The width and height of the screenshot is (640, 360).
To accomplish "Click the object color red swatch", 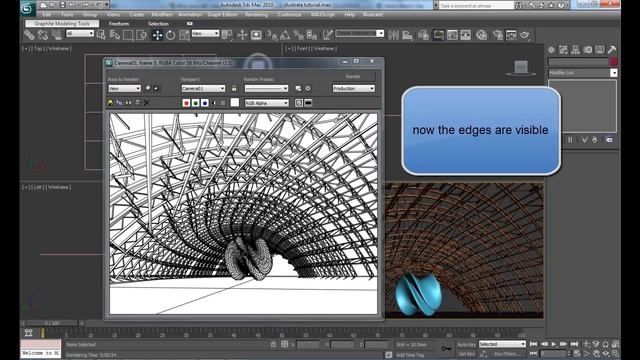I will [x=613, y=62].
